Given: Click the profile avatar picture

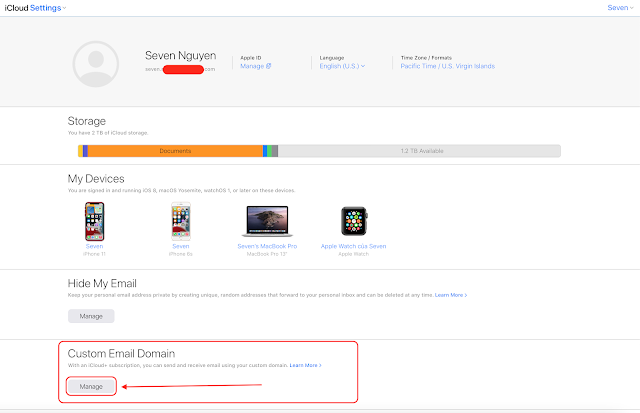Looking at the screenshot, I should point(96,64).
